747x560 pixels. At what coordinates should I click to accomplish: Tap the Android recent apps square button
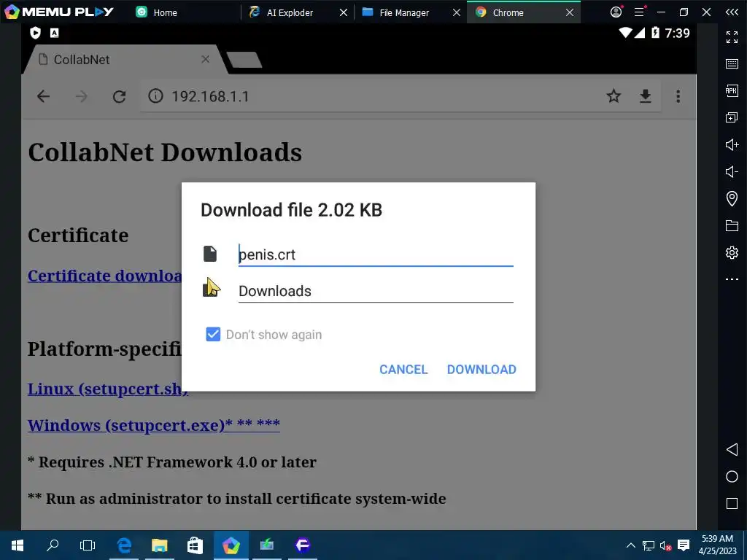[732, 504]
